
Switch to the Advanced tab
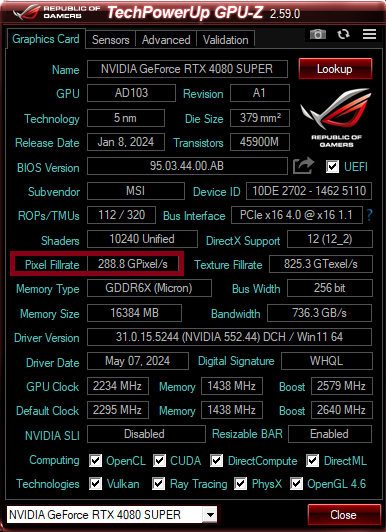point(166,40)
